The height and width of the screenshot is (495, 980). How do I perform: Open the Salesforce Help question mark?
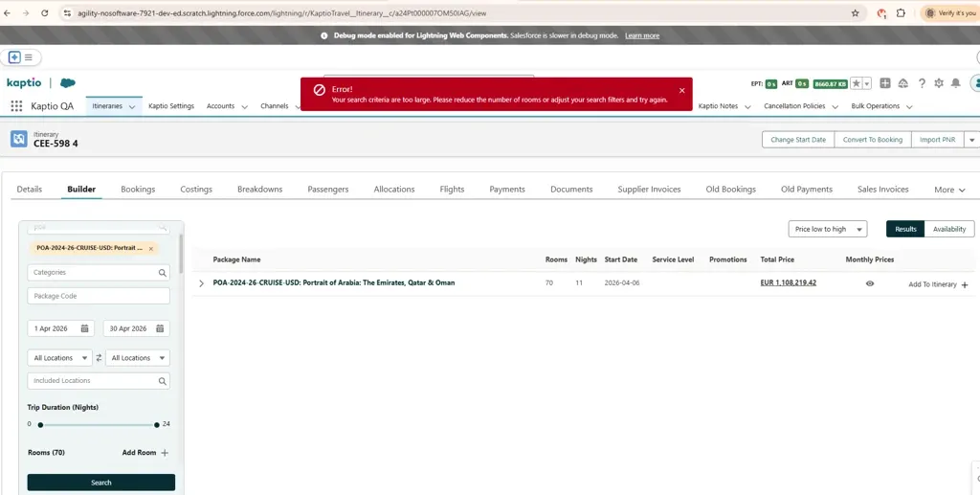coord(922,83)
